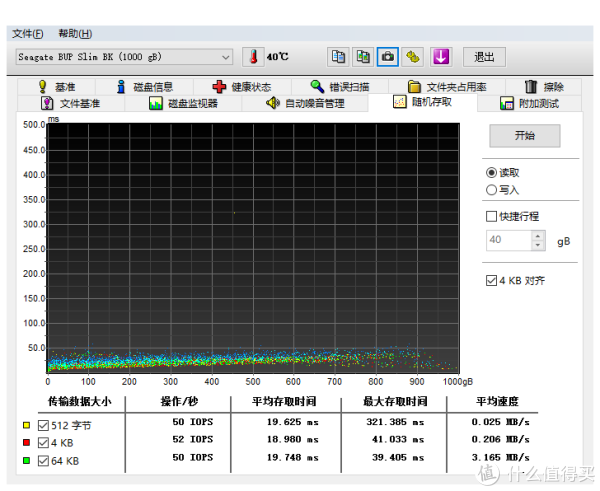This screenshot has width=600, height=491.
Task: Click the camera save screenshot icon
Action: tap(388, 57)
